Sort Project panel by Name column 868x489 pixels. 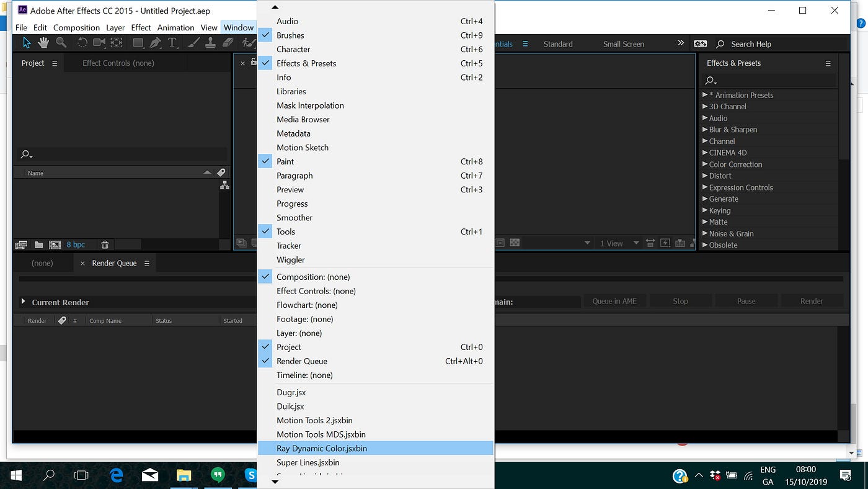[118, 173]
